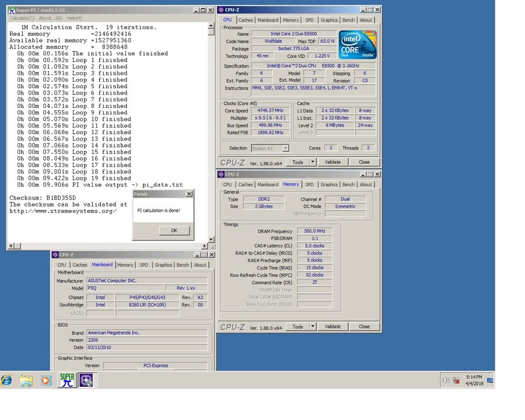Expand Tools dropdown arrow in Memory window
This screenshot has height=420, width=525.
(313, 327)
